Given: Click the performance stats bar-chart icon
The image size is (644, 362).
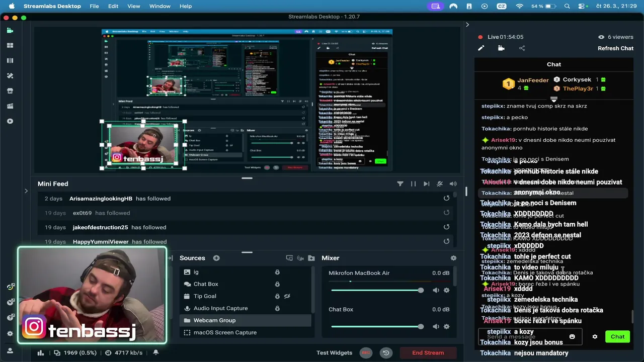Looking at the screenshot, I should tap(41, 353).
